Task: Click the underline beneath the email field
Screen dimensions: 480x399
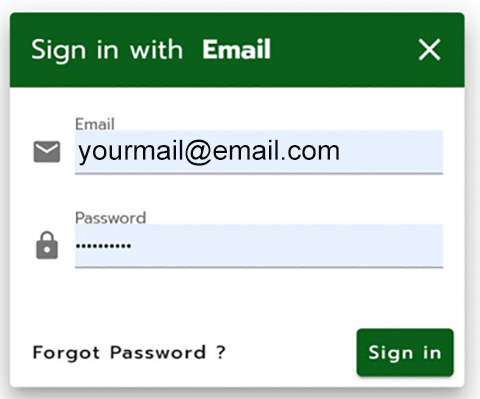Action: (259, 173)
